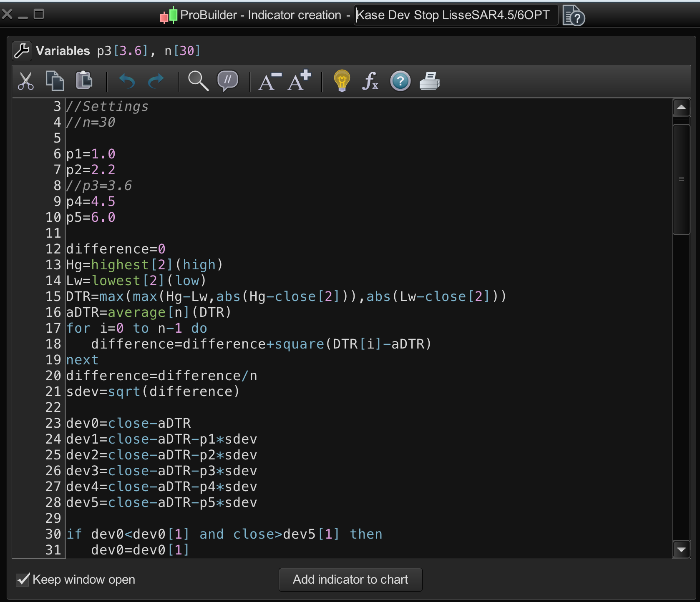Decrease the editor font size
Viewport: 700px width, 602px height.
(x=269, y=81)
